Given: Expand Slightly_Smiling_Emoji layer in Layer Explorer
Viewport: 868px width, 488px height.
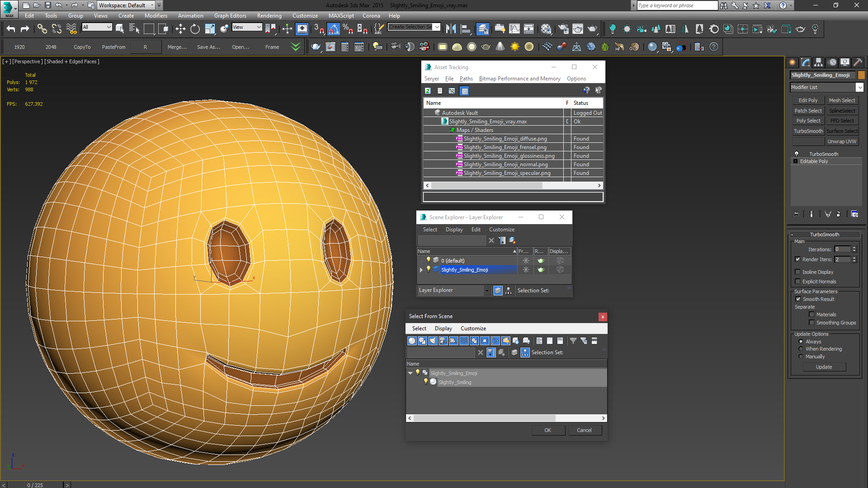Looking at the screenshot, I should point(421,270).
